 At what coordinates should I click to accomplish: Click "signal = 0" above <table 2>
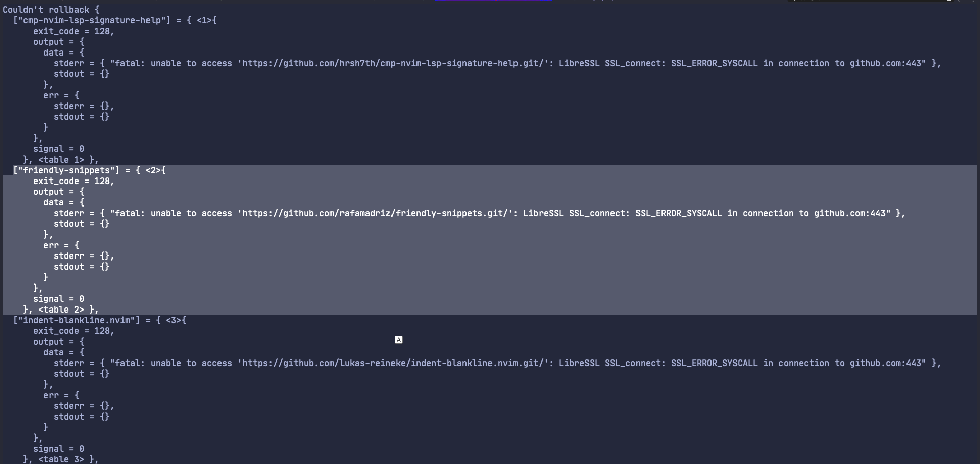tap(59, 299)
